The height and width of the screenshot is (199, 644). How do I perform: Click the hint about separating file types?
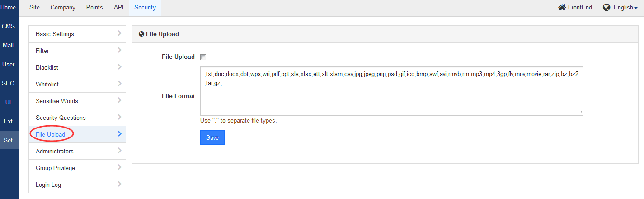point(238,121)
